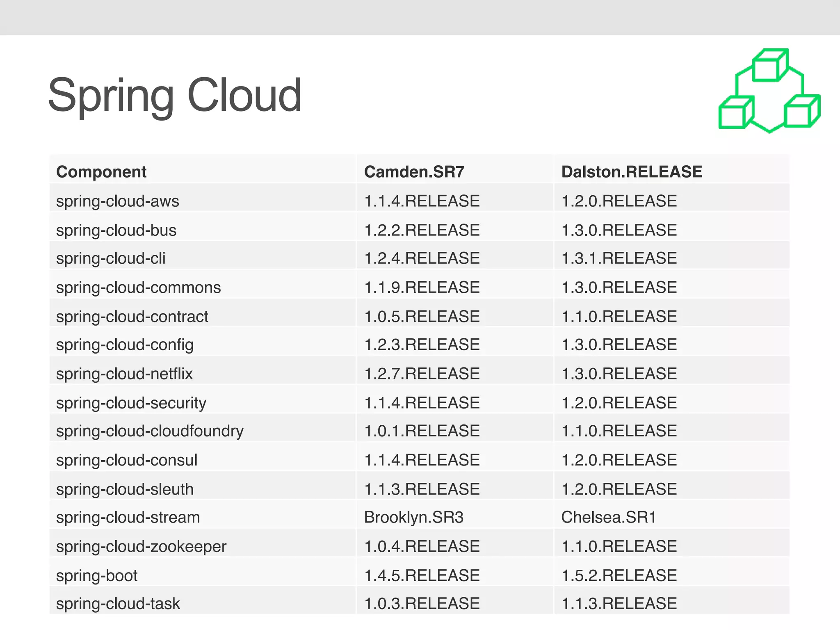Image resolution: width=840 pixels, height=630 pixels.
Task: Click Camden version 1.0.5.RELEASE for contract
Action: (422, 317)
